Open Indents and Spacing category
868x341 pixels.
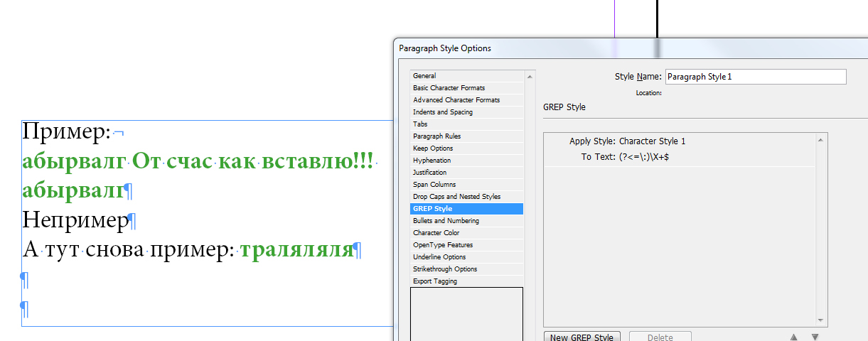[467, 112]
